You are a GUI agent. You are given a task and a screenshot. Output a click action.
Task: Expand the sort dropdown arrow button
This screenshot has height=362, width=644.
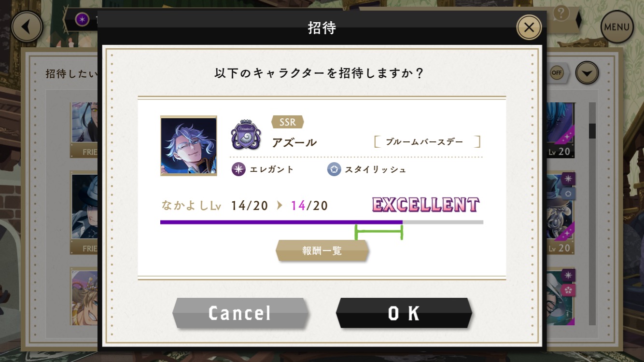(x=587, y=73)
